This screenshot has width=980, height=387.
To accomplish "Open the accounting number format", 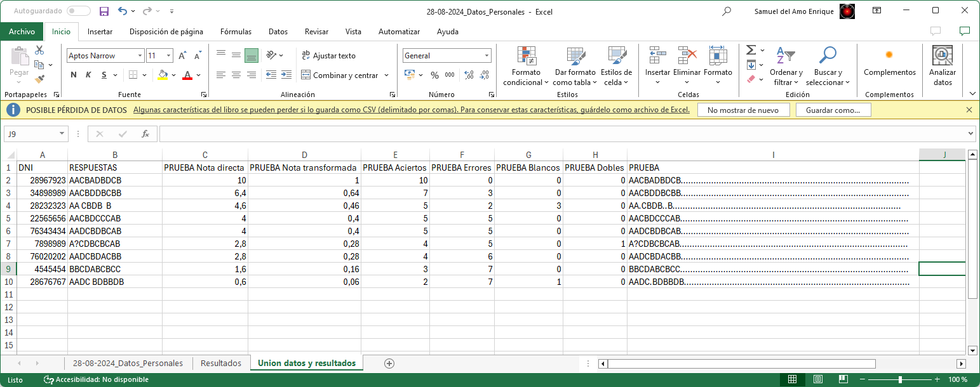I will 413,75.
